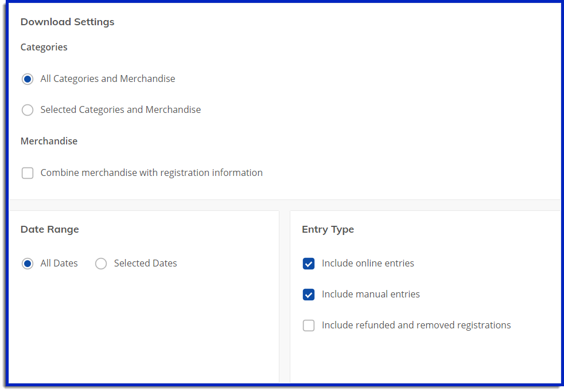Choose the Selected Categories and Merchandise radio button

tap(28, 110)
